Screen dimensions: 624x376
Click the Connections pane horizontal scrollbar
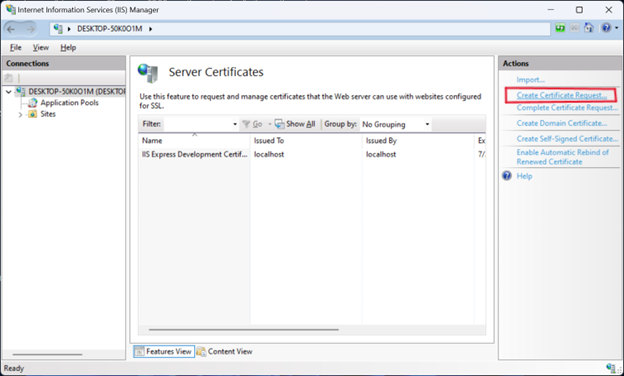coord(47,355)
